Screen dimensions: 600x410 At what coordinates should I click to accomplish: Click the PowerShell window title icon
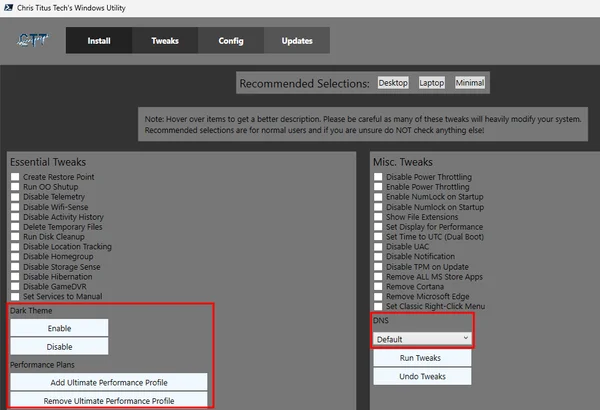(8, 8)
